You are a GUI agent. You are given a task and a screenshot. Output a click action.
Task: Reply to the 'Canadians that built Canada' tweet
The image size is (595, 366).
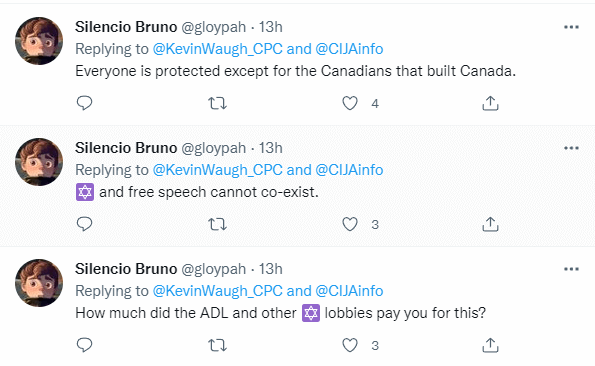tap(84, 103)
